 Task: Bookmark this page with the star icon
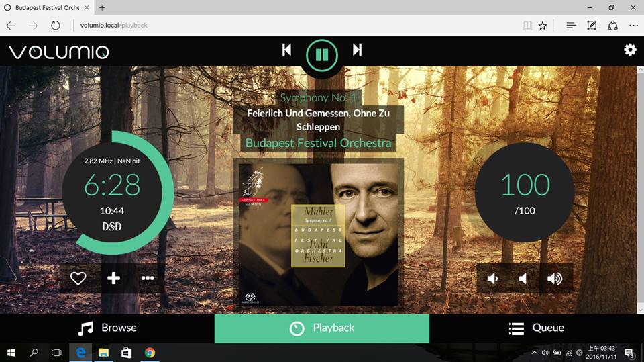(x=542, y=26)
